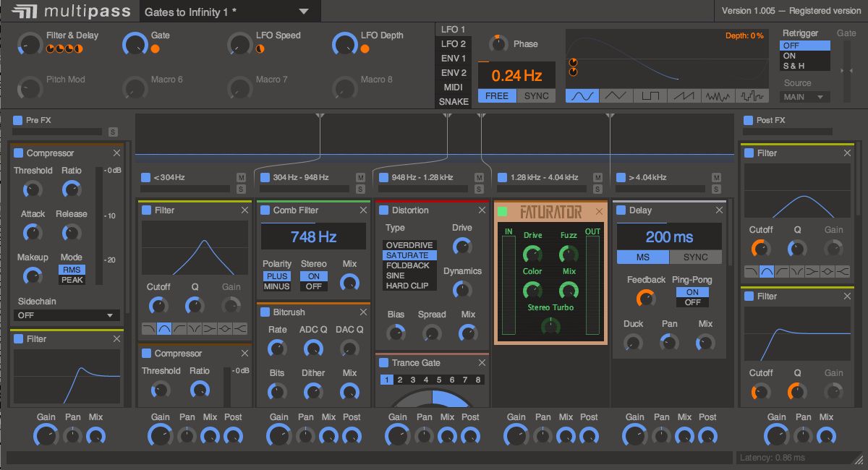Screen dimensions: 868x470
Task: Disable the Comb Filter module
Action: [265, 210]
